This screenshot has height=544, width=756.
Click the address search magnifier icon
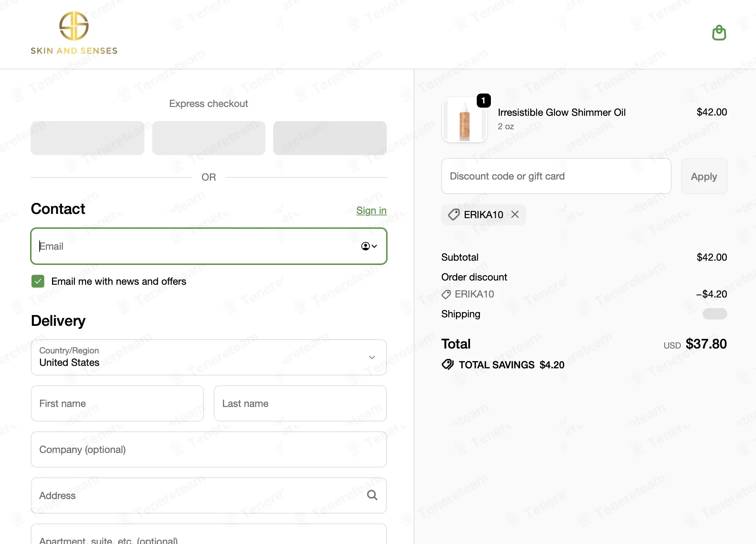point(372,495)
